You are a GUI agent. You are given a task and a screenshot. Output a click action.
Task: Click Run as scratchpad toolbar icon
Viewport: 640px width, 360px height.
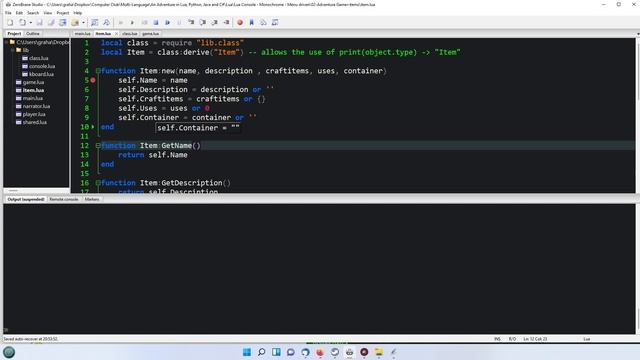pos(144,22)
